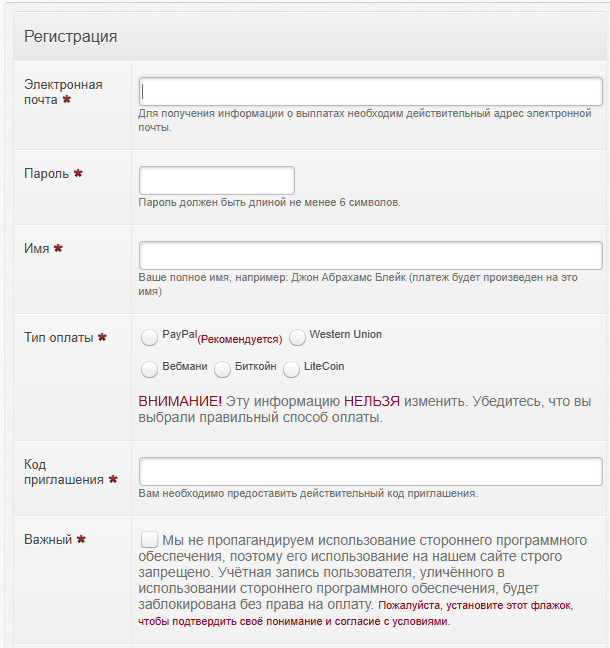Click the "ВНИМАНИЕ!" warning text
The width and height of the screenshot is (610, 648).
click(180, 401)
